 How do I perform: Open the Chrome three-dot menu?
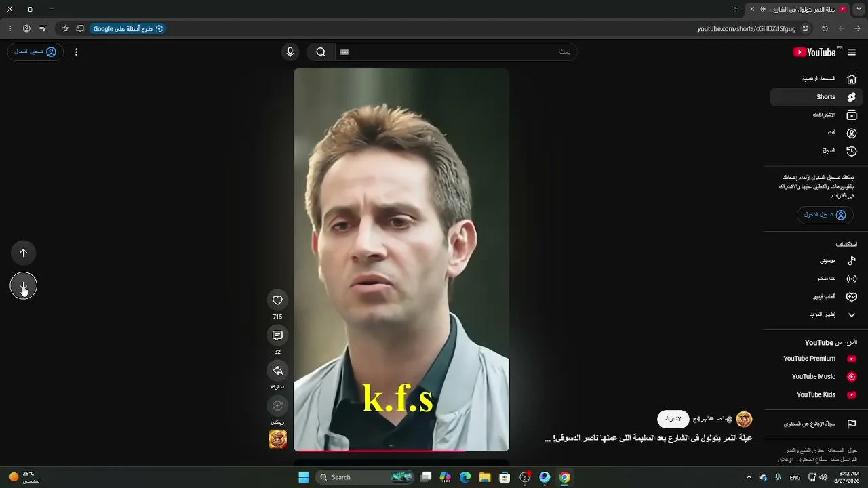[9, 28]
